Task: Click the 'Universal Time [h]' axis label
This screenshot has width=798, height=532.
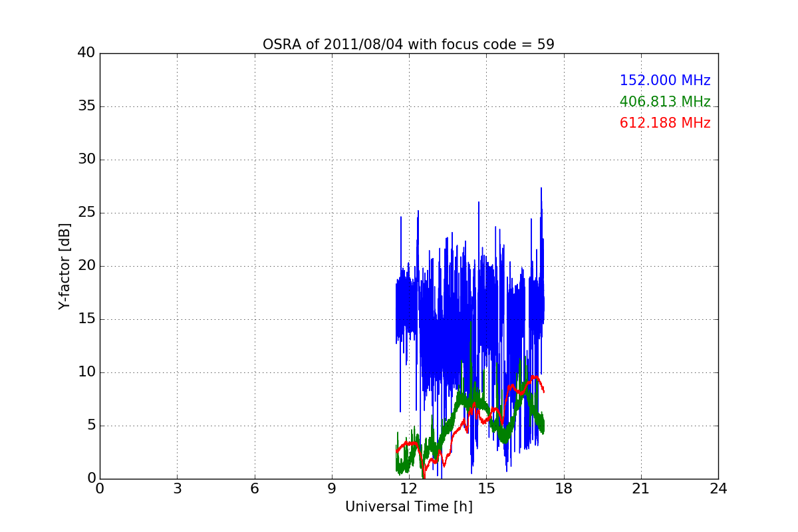Action: [408, 507]
